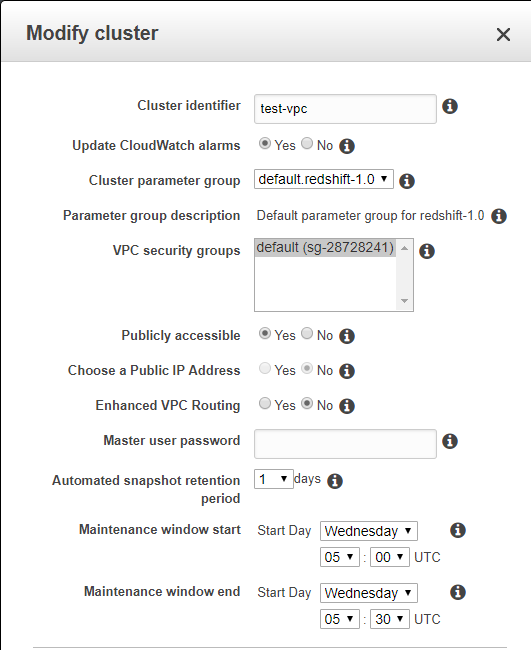Open Maintenance window end minutes dropdown

pyautogui.click(x=390, y=619)
